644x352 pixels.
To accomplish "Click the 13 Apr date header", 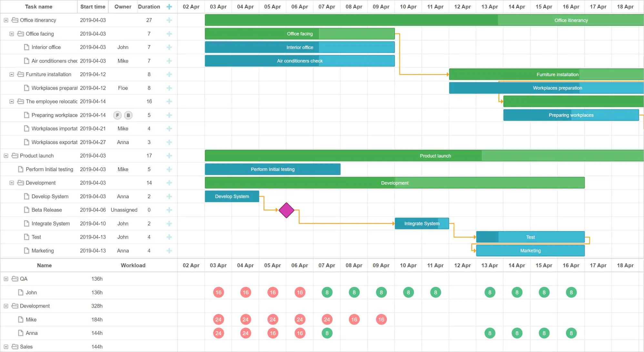I will [489, 6].
